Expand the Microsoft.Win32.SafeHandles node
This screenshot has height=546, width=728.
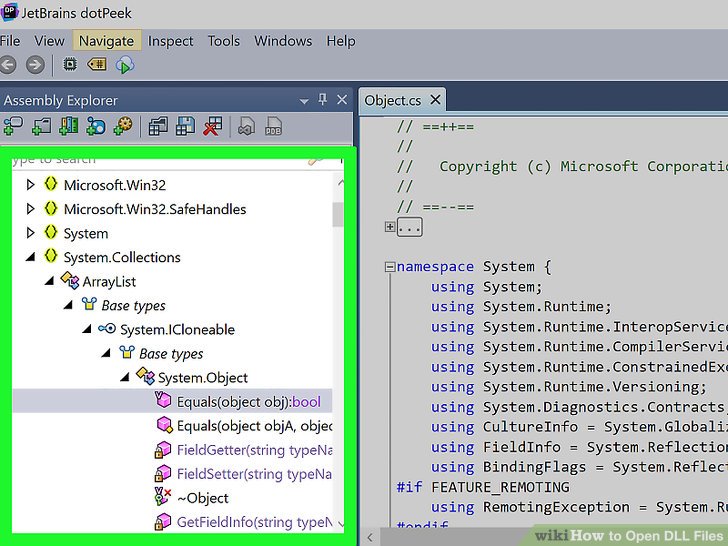point(30,209)
